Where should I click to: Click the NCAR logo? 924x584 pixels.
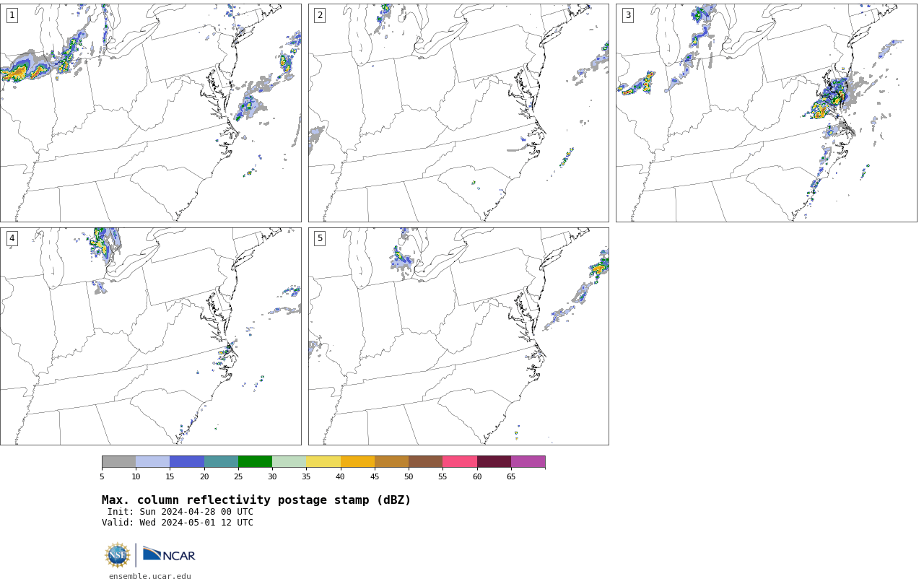(170, 554)
